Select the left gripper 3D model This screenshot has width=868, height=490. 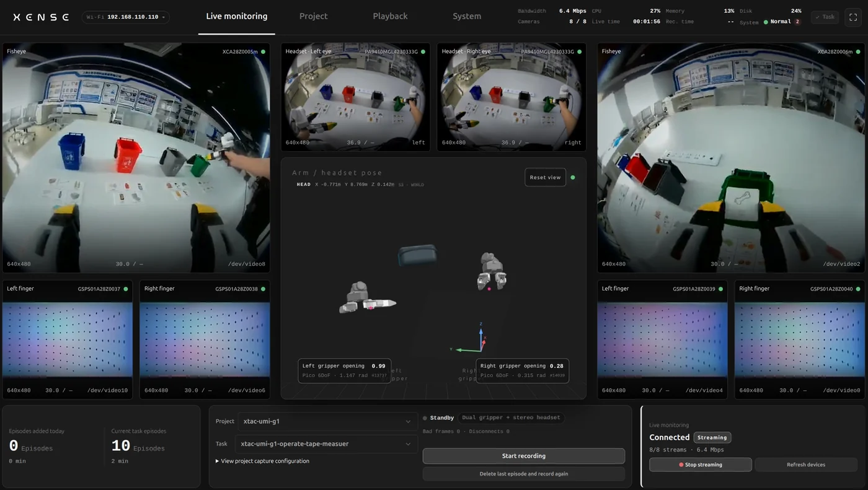367,298
